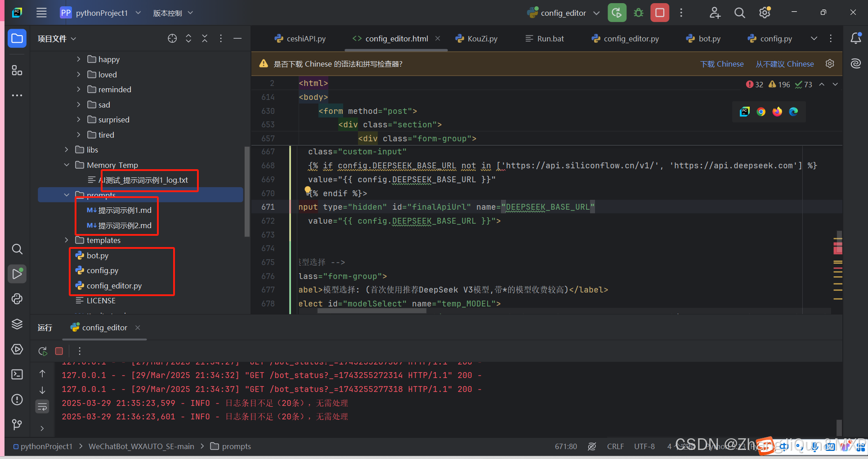Open notifications bell panel
Viewport: 868px width, 459px height.
856,38
